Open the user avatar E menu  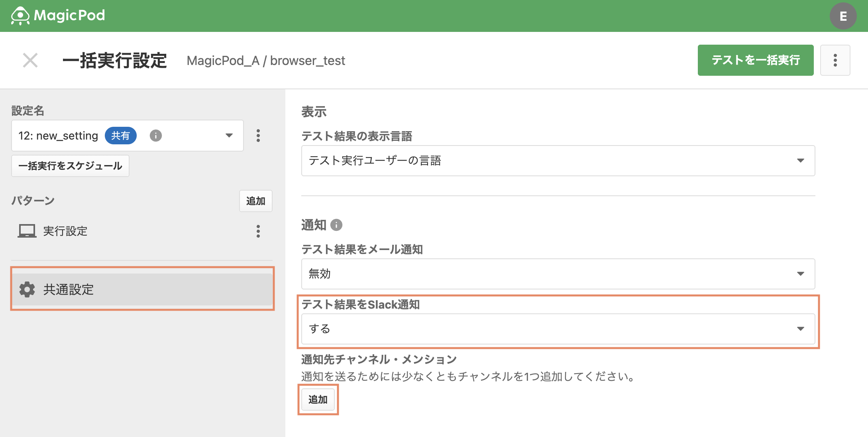click(843, 16)
